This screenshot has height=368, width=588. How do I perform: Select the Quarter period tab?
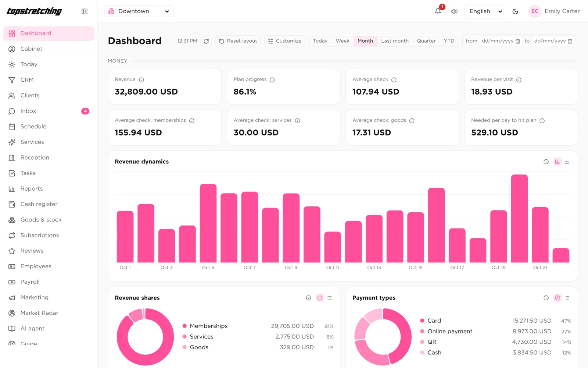click(x=426, y=41)
